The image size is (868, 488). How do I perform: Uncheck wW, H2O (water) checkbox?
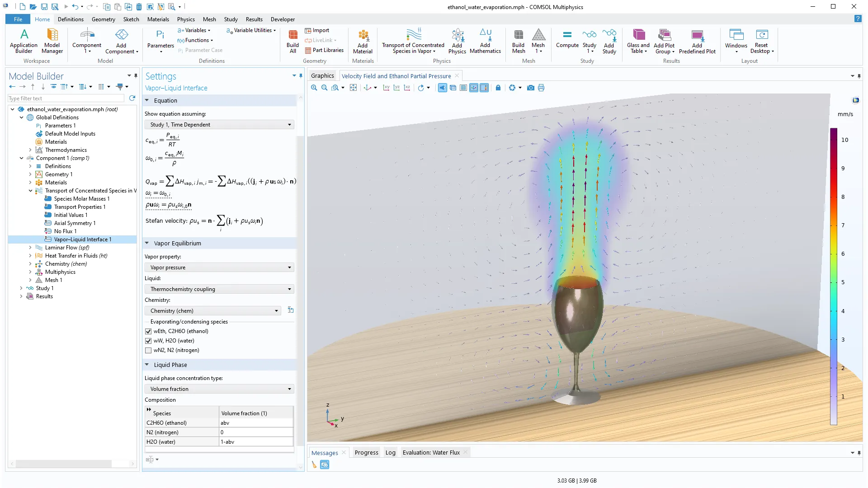click(148, 341)
